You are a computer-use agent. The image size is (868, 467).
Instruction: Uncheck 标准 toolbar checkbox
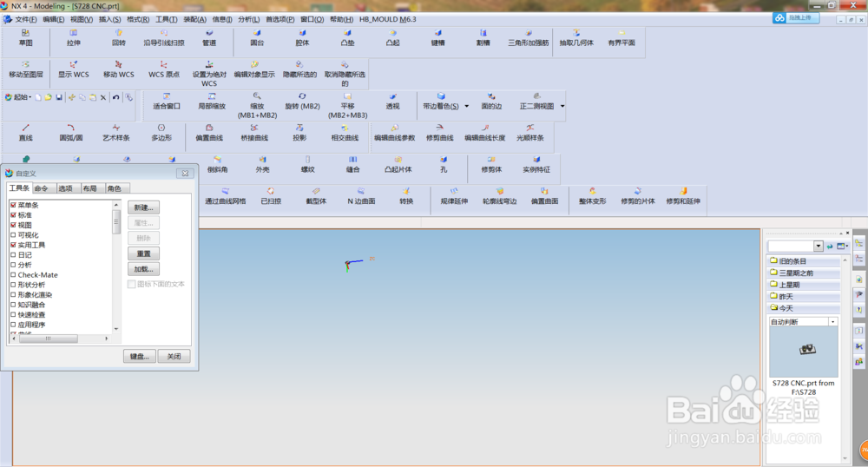point(13,215)
